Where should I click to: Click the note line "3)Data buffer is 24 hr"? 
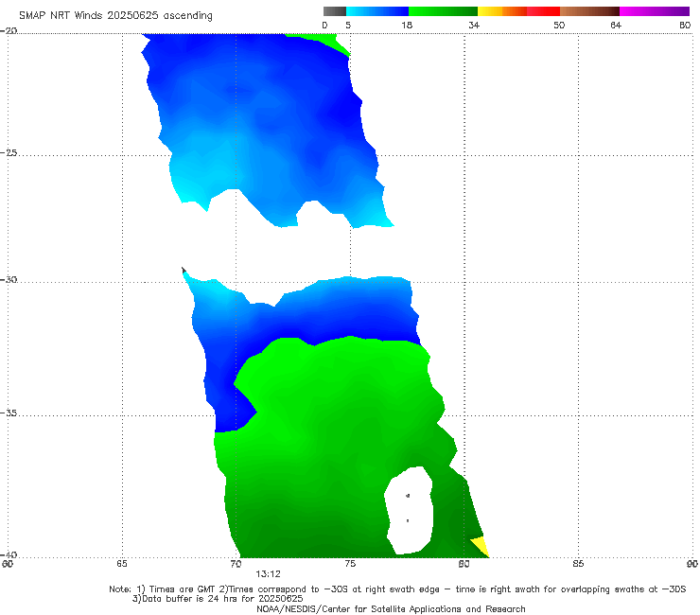(218, 599)
